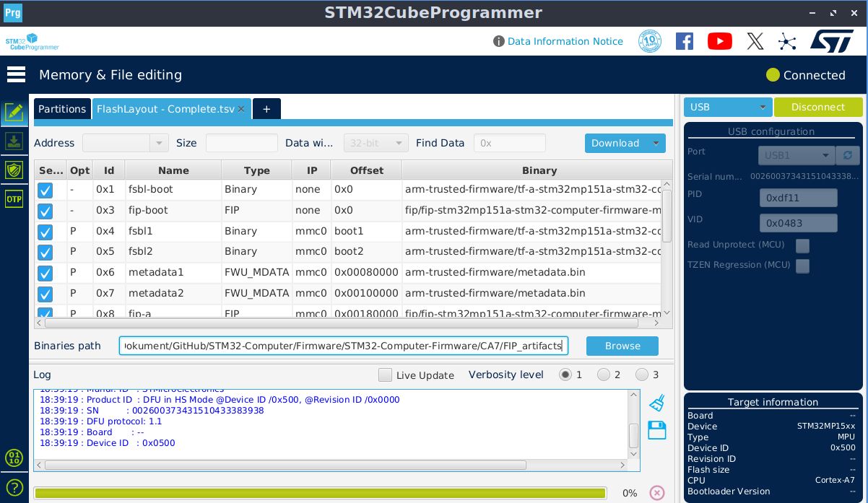Open the hamburger main menu
The width and height of the screenshot is (868, 503).
[16, 74]
